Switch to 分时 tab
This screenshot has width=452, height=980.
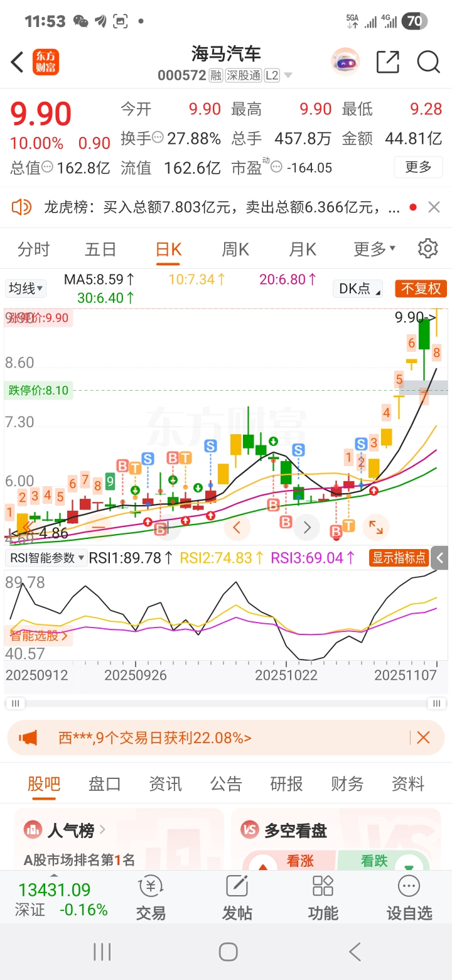pos(33,249)
